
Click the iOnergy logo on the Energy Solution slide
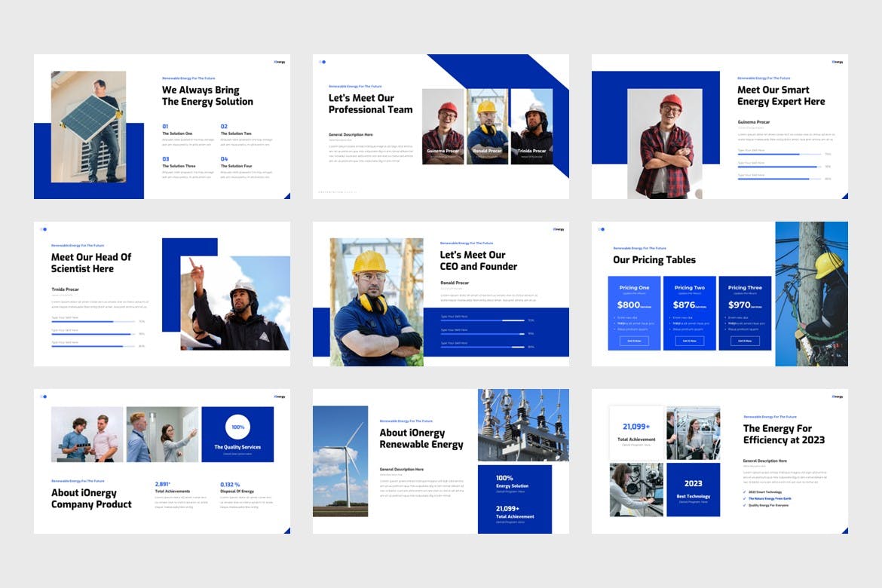coord(279,62)
